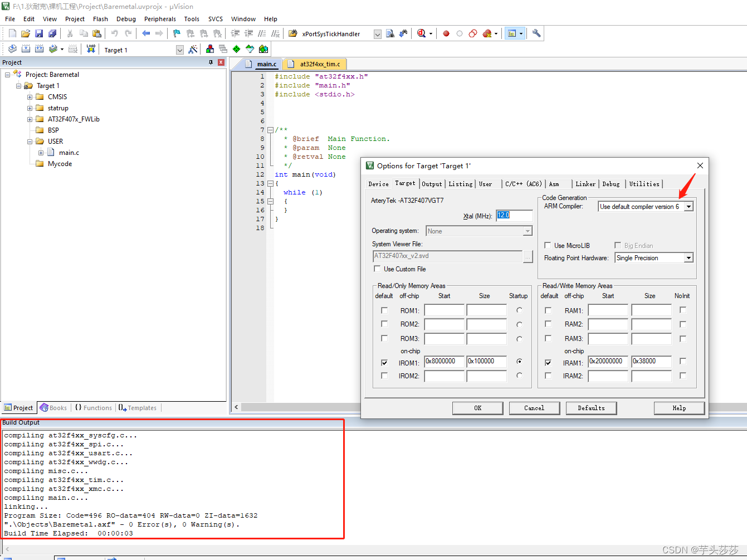Click the Select Software Packs green diamond icon
The height and width of the screenshot is (560, 747).
(x=236, y=49)
